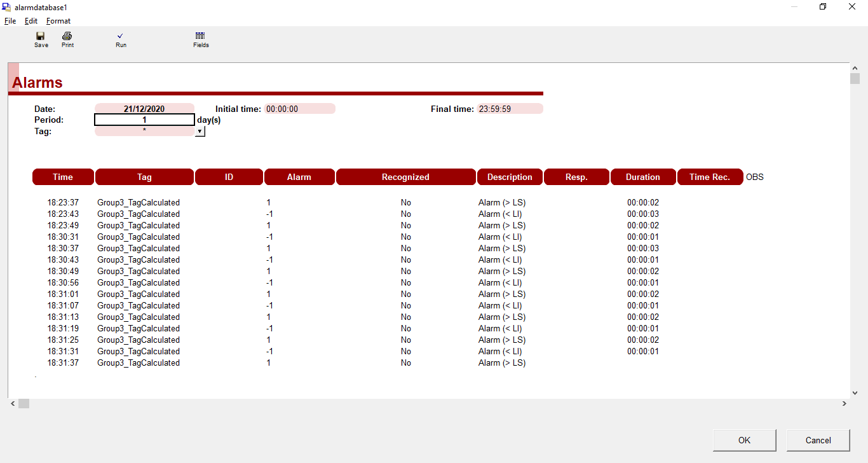The width and height of the screenshot is (868, 463).
Task: Click the Duration column header
Action: [643, 177]
